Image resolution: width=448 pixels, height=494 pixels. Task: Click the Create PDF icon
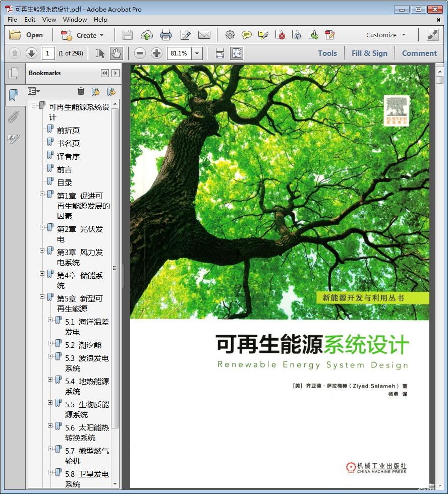(67, 35)
